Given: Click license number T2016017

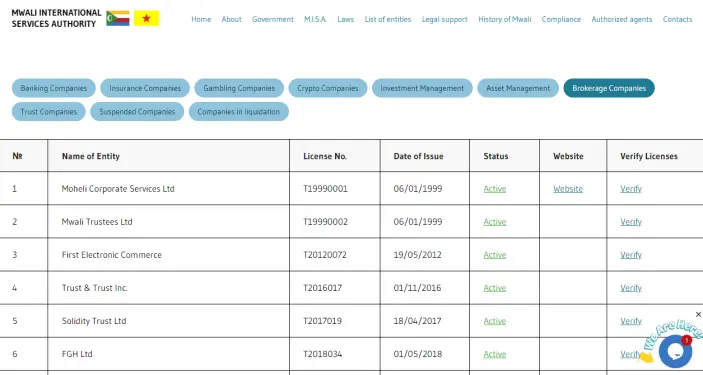Looking at the screenshot, I should click(x=322, y=288).
